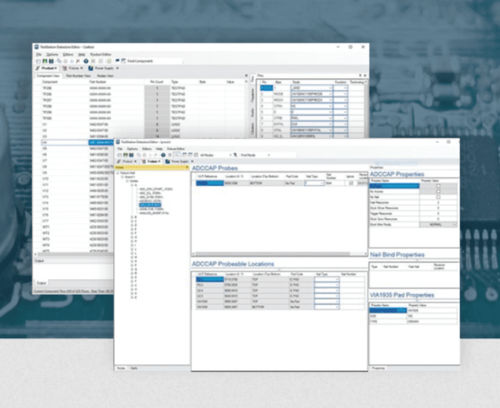500x408 pixels.
Task: Open File menu in back window
Action: coord(39,54)
